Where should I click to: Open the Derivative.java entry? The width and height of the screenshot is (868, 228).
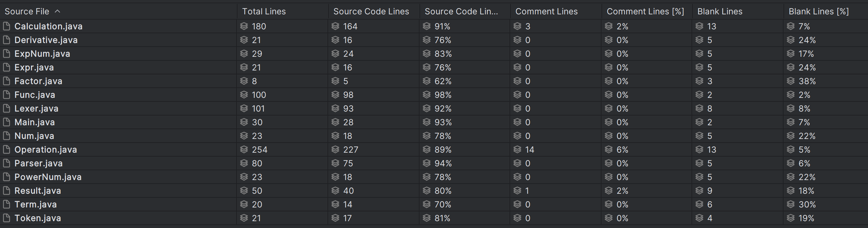(x=46, y=40)
